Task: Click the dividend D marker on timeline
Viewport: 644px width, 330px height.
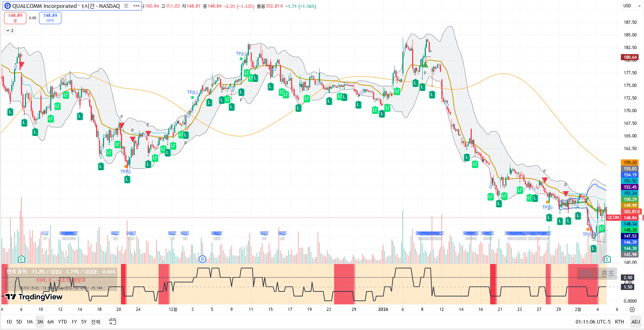Action: [202, 259]
